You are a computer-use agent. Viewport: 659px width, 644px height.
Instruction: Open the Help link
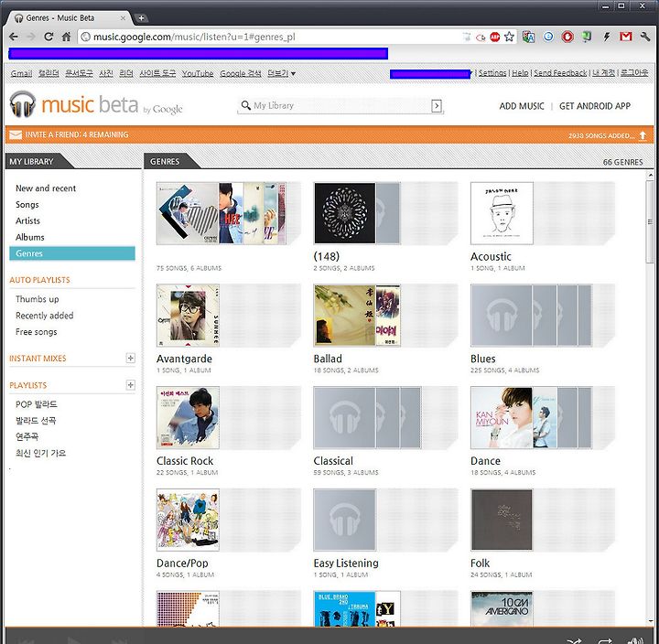(x=520, y=72)
